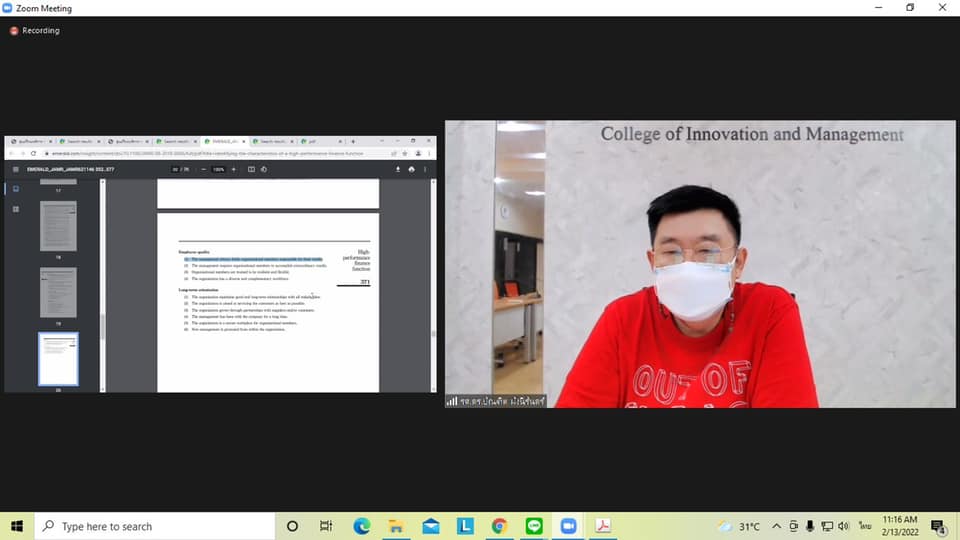Toggle the PDF sidebar menu
This screenshot has width=960, height=540.
point(15,169)
